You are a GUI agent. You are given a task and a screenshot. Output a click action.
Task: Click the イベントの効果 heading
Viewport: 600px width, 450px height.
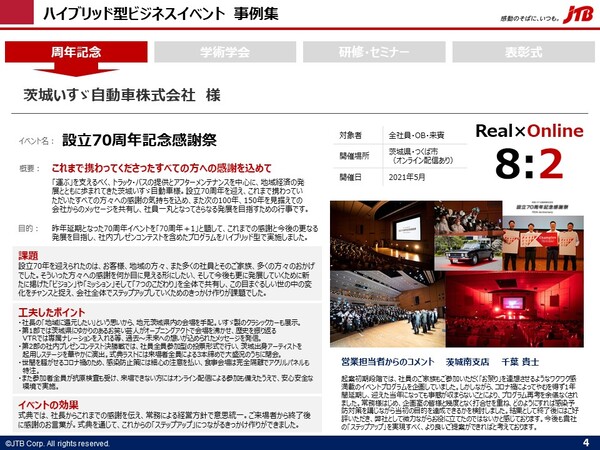(48, 405)
